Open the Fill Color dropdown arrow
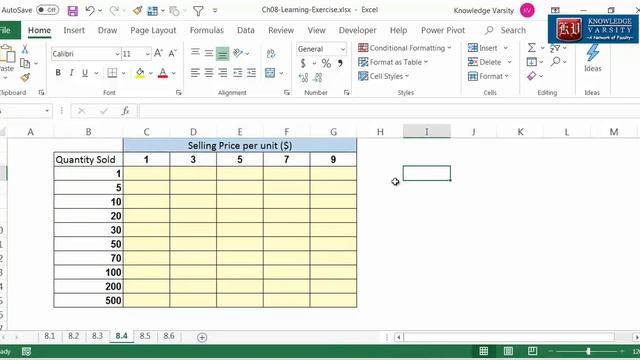640x360 pixels. point(151,73)
